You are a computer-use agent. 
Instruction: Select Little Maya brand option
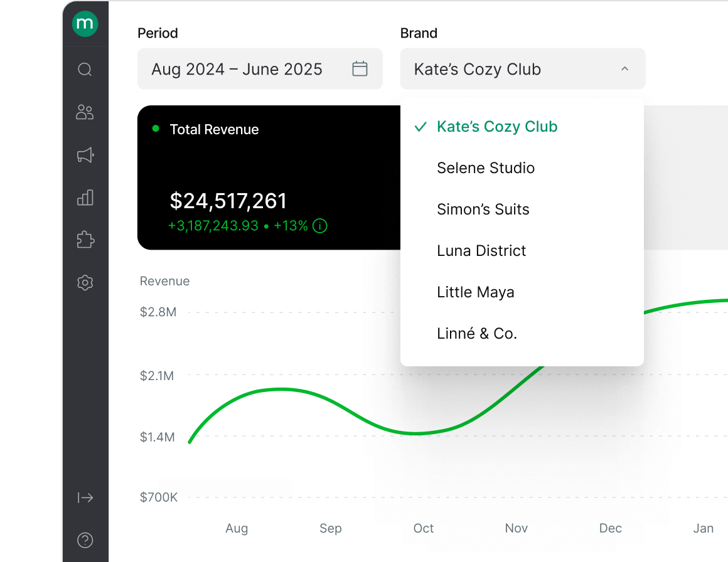pyautogui.click(x=475, y=292)
